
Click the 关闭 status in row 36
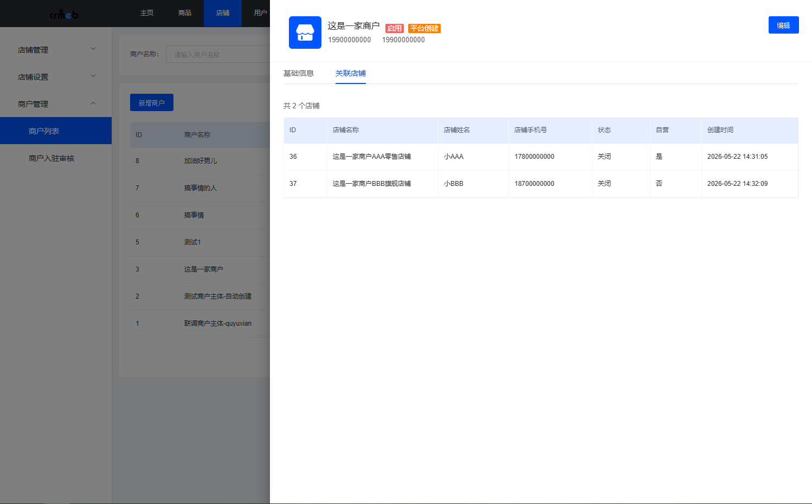604,157
